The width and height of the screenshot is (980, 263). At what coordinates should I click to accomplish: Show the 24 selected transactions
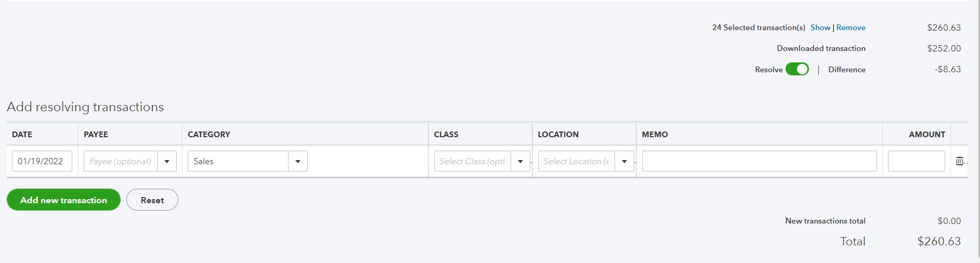tap(820, 28)
